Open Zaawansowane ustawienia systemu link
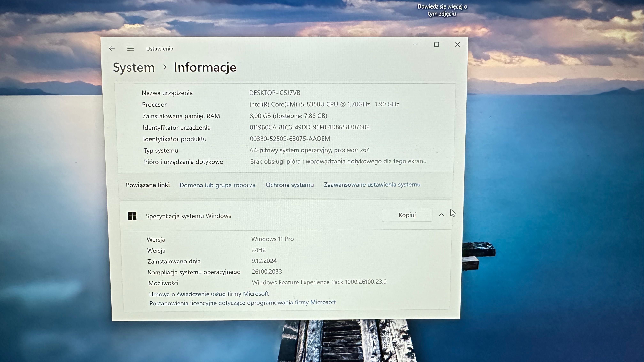Viewport: 644px width, 362px height. (x=372, y=185)
